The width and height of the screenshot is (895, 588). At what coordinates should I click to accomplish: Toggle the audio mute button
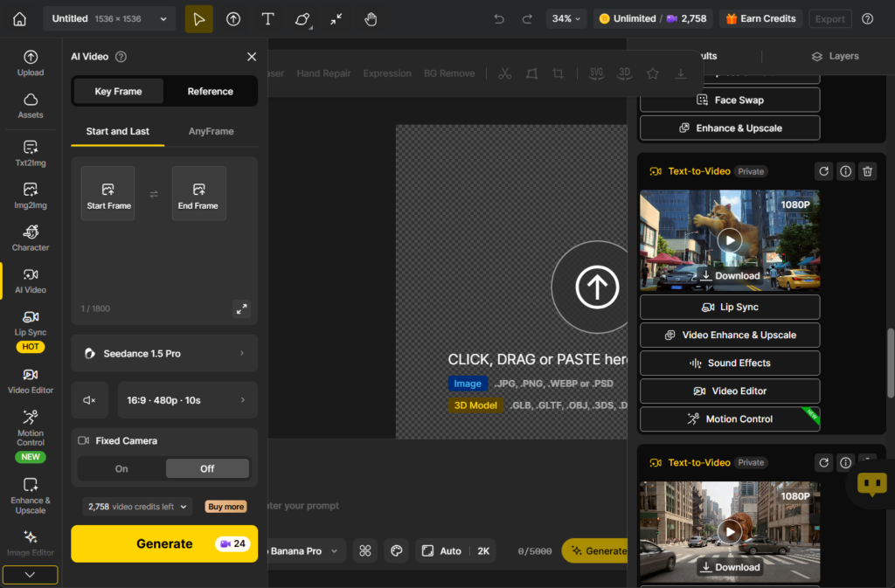[89, 400]
